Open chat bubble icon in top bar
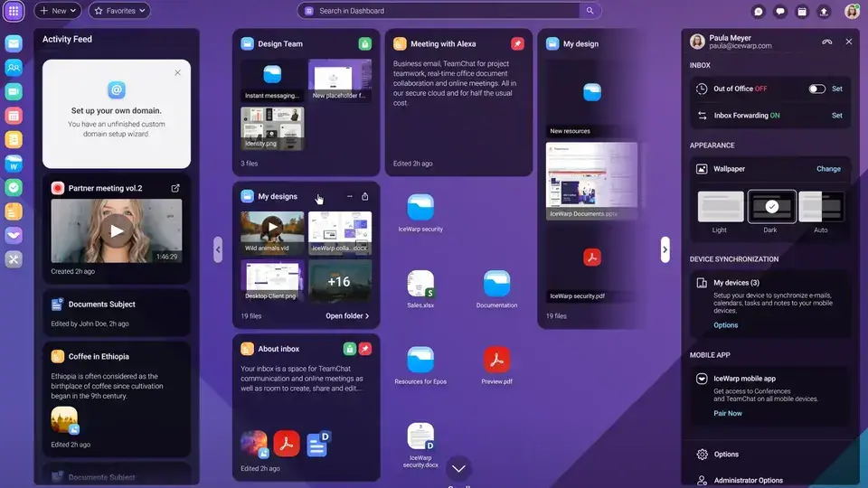The height and width of the screenshot is (488, 868). coord(759,11)
